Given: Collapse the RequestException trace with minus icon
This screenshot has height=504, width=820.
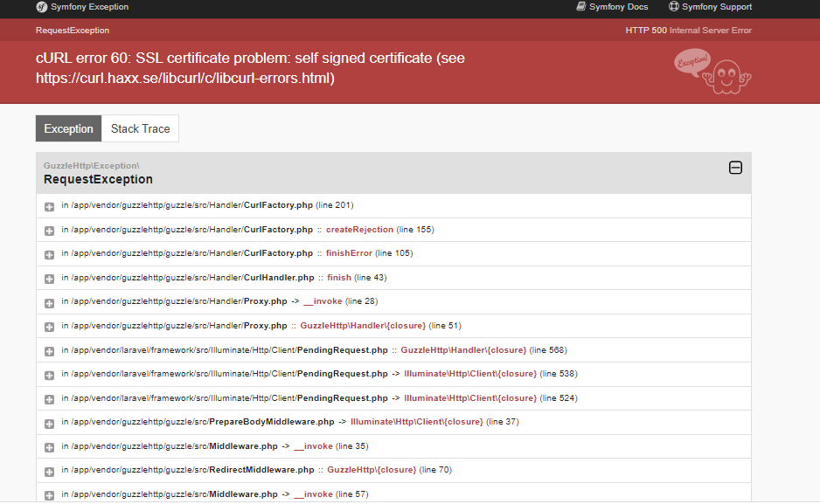Looking at the screenshot, I should click(735, 168).
